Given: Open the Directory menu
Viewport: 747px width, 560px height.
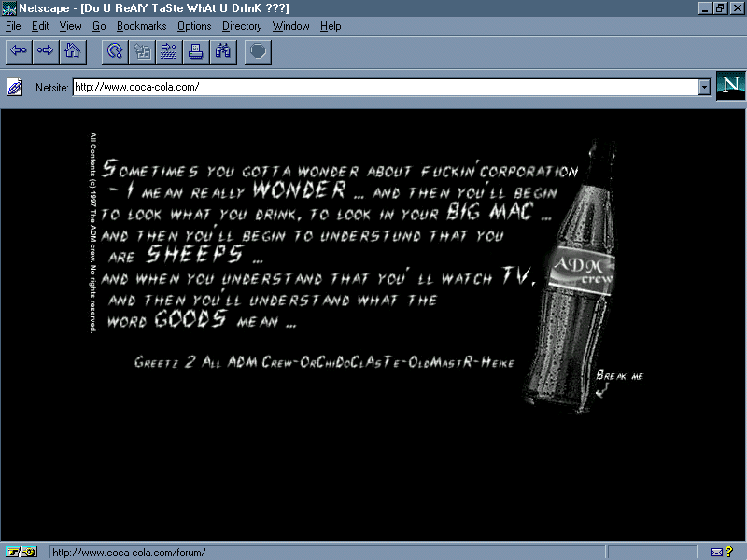Looking at the screenshot, I should coord(242,26).
